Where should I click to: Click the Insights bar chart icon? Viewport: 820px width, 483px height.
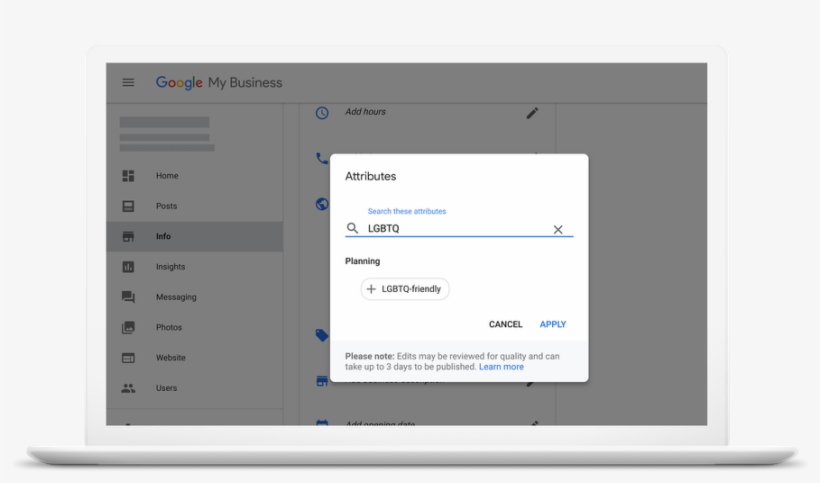128,267
